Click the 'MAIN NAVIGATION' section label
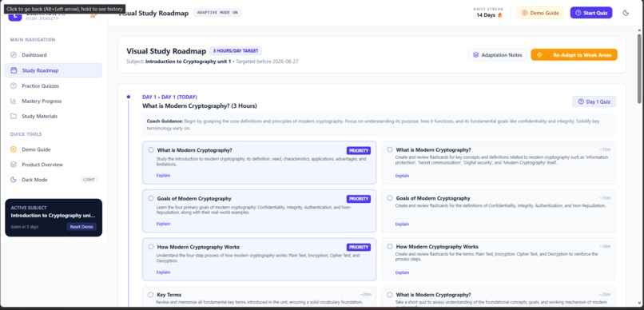The height and width of the screenshot is (310, 644). (33, 40)
